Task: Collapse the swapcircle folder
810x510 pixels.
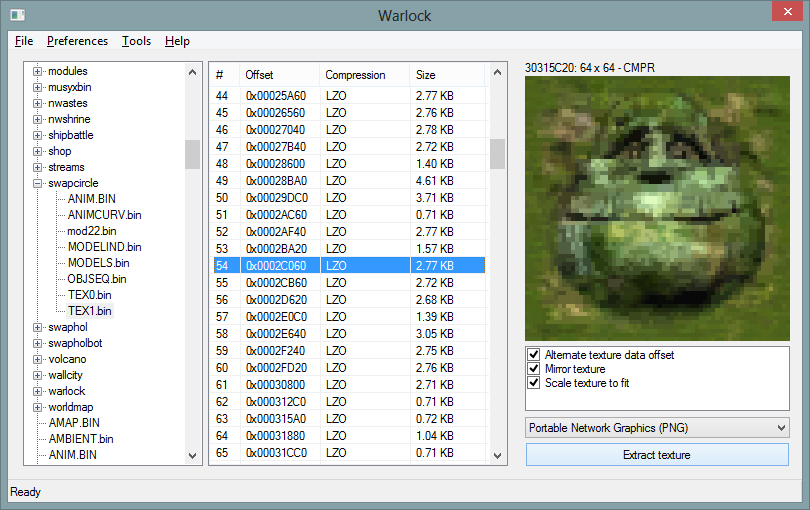Action: pos(37,183)
